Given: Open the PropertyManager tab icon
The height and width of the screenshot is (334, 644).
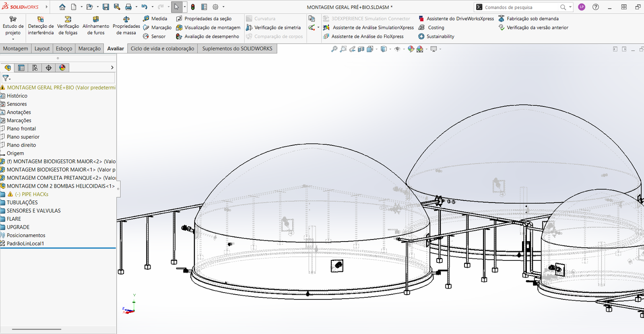Looking at the screenshot, I should click(x=21, y=68).
